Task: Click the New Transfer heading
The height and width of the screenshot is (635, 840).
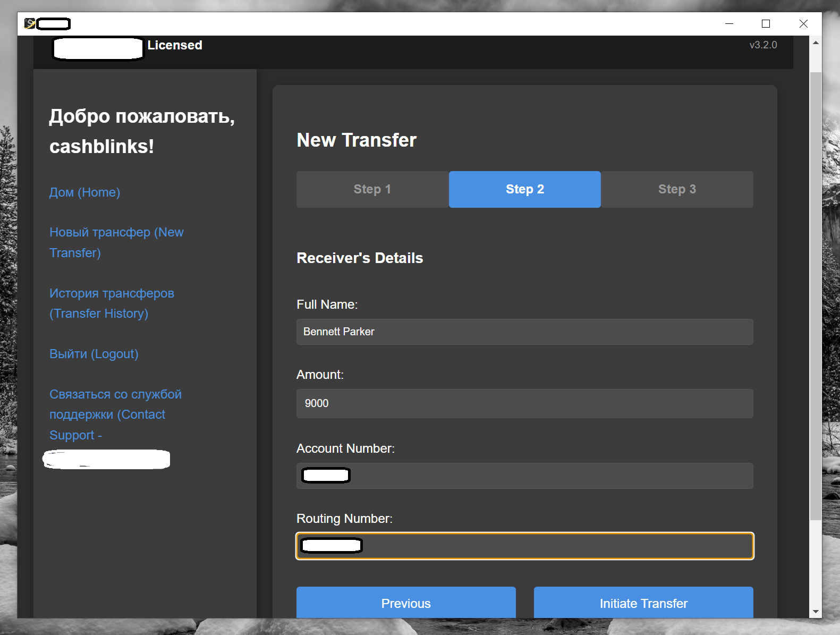Action: [x=357, y=140]
